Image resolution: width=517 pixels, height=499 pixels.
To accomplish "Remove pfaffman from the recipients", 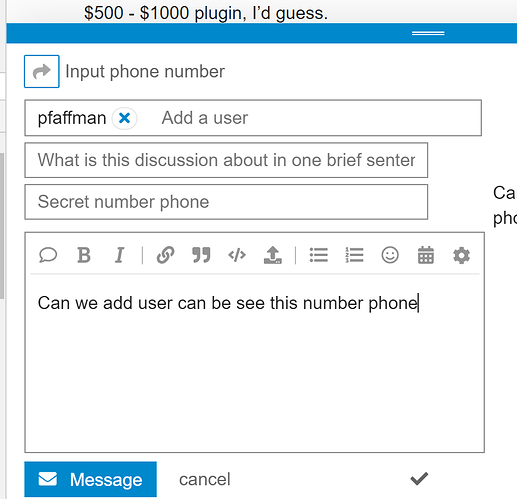I will [124, 118].
